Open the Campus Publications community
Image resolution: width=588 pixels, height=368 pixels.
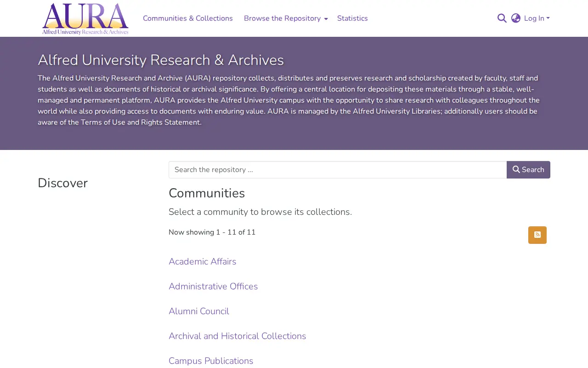coord(211,361)
